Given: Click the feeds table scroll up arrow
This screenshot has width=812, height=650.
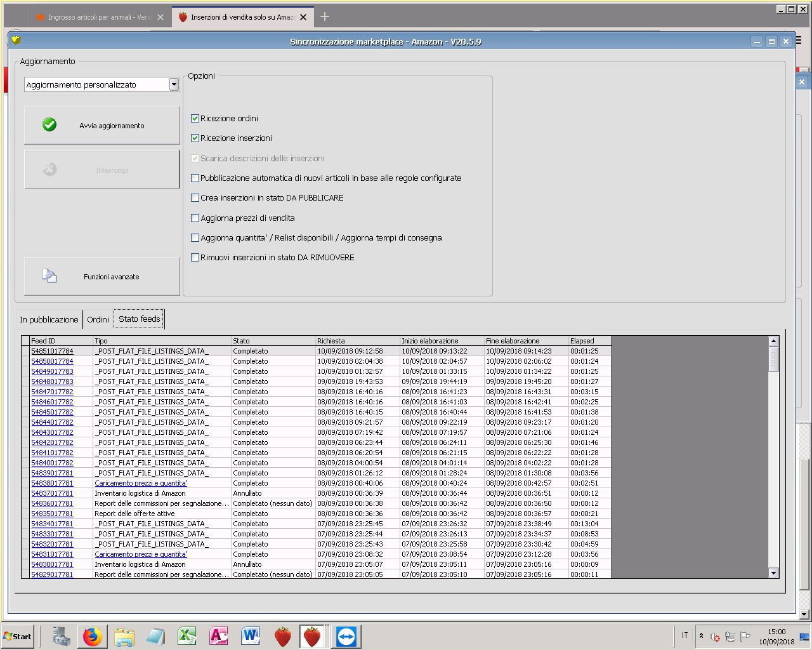Looking at the screenshot, I should [x=773, y=341].
